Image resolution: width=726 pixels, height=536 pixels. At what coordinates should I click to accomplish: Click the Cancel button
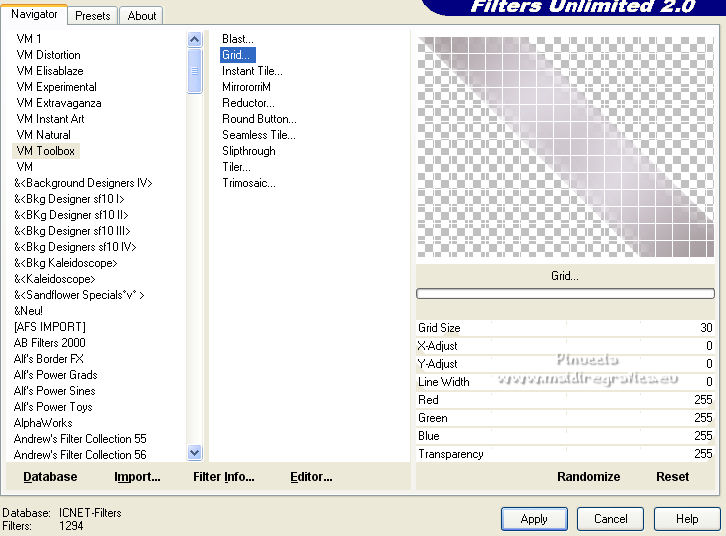click(x=610, y=519)
